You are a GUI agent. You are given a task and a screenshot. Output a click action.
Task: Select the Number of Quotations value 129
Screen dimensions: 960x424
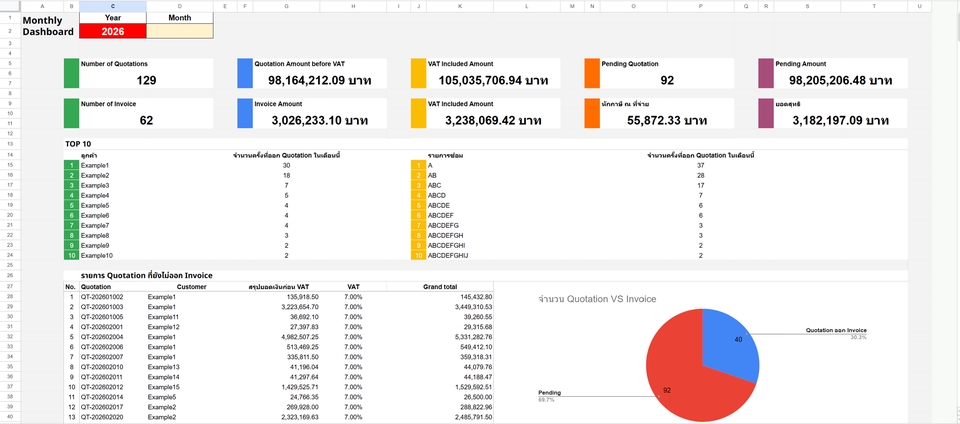(x=146, y=80)
